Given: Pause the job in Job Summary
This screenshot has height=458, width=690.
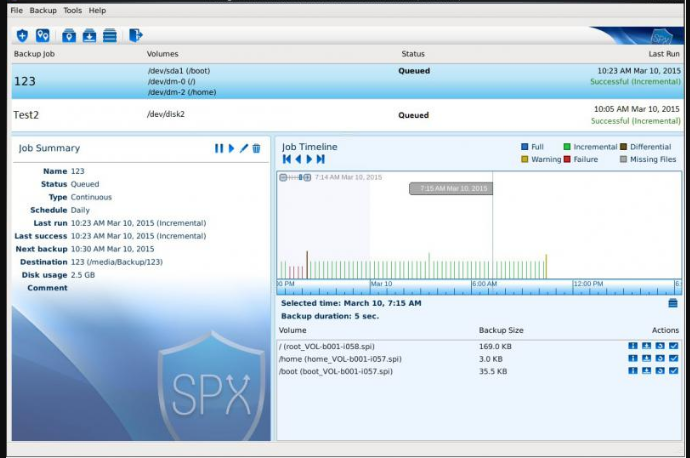Looking at the screenshot, I should tap(219, 148).
